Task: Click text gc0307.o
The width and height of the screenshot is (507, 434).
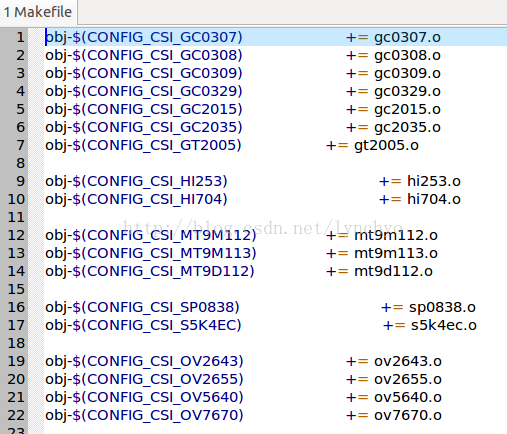Action: pos(407,37)
